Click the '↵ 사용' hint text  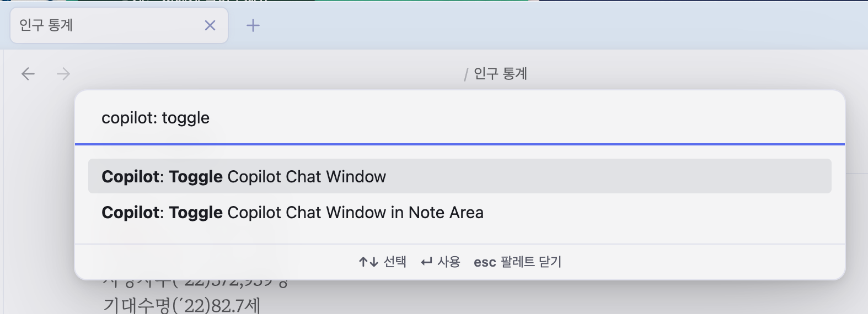tap(440, 262)
